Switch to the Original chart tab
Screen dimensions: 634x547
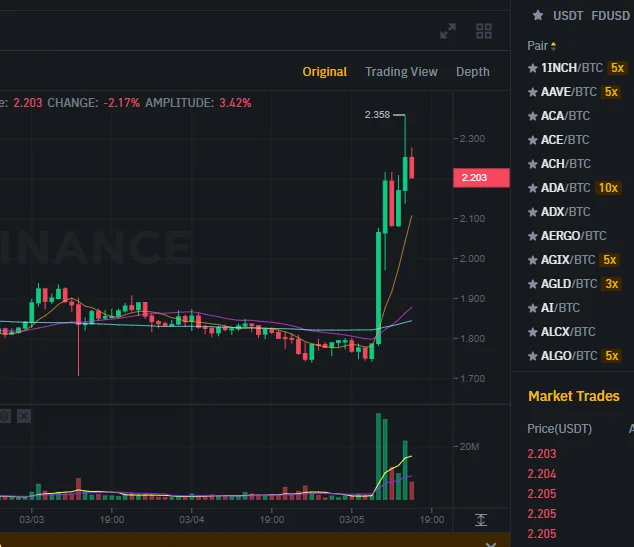[x=325, y=72]
